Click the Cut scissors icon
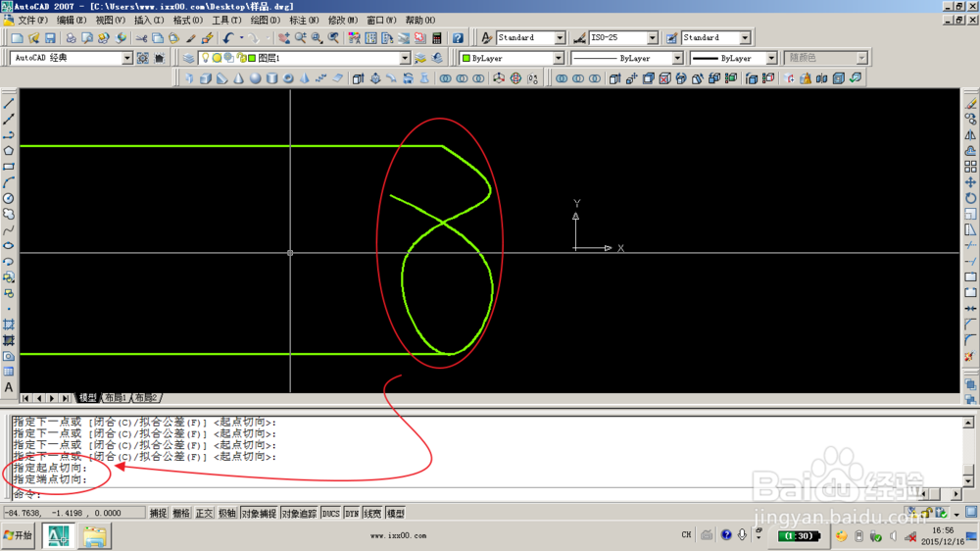 point(142,38)
